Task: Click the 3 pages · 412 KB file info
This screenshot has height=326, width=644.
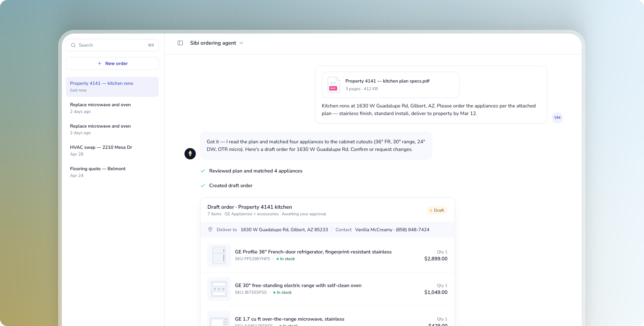Action: click(362, 89)
